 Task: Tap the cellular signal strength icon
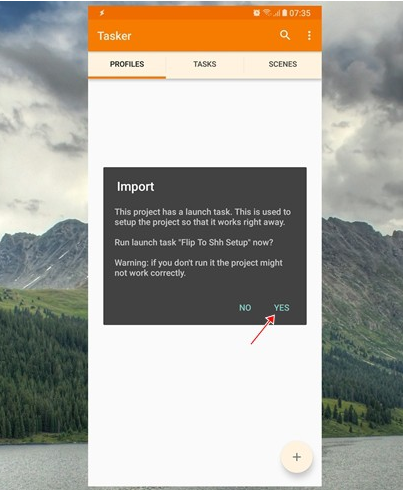pos(276,13)
